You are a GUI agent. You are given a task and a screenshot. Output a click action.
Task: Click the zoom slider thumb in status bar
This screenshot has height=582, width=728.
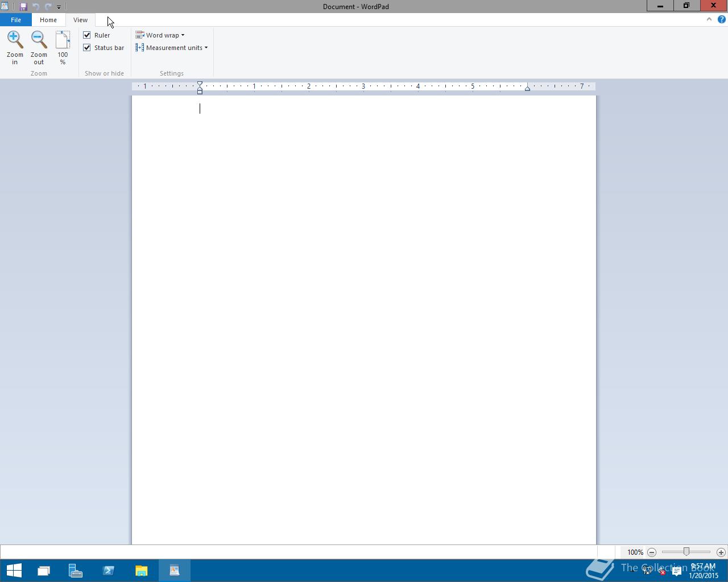coord(686,552)
